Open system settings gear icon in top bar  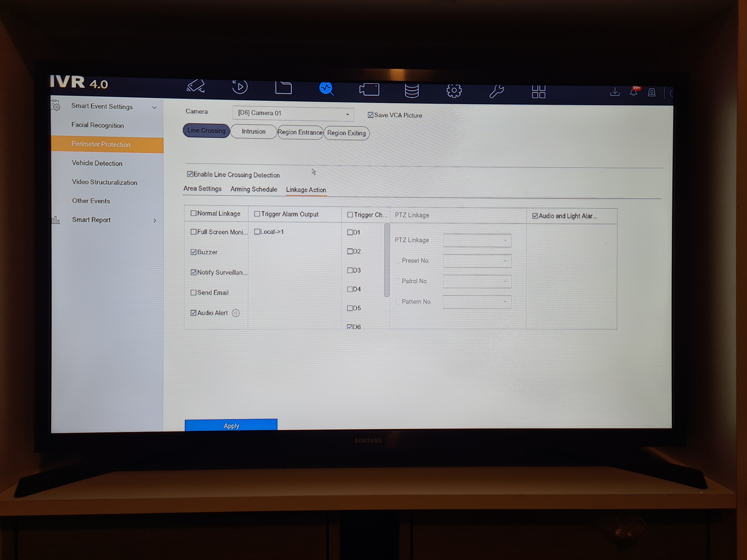[x=454, y=91]
